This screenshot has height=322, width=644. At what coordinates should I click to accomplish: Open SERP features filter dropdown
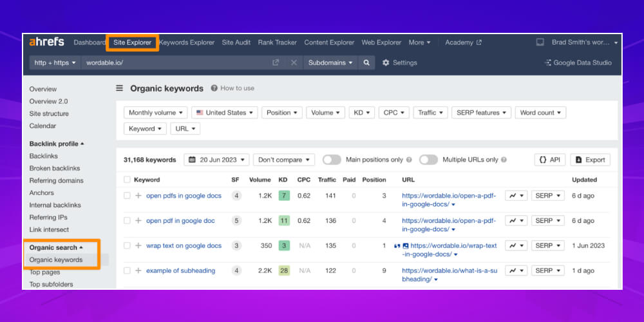481,113
